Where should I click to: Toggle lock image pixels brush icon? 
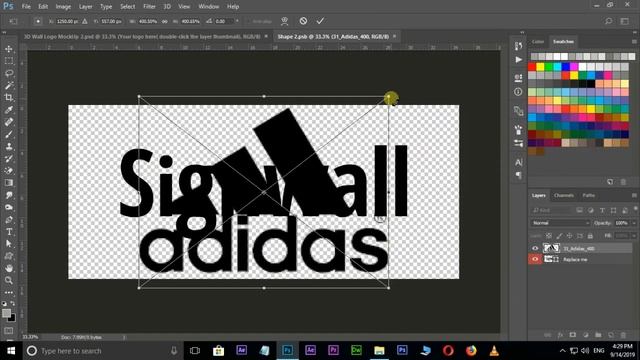click(559, 236)
